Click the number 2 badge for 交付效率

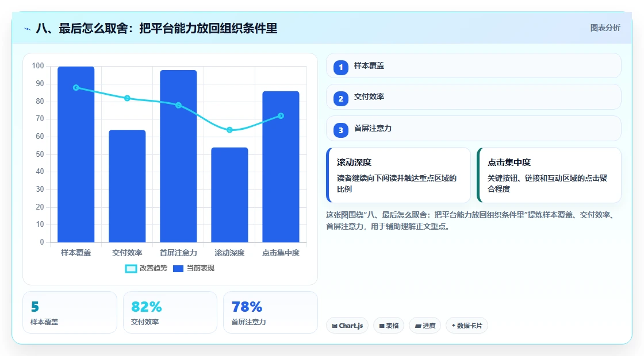[x=341, y=98]
